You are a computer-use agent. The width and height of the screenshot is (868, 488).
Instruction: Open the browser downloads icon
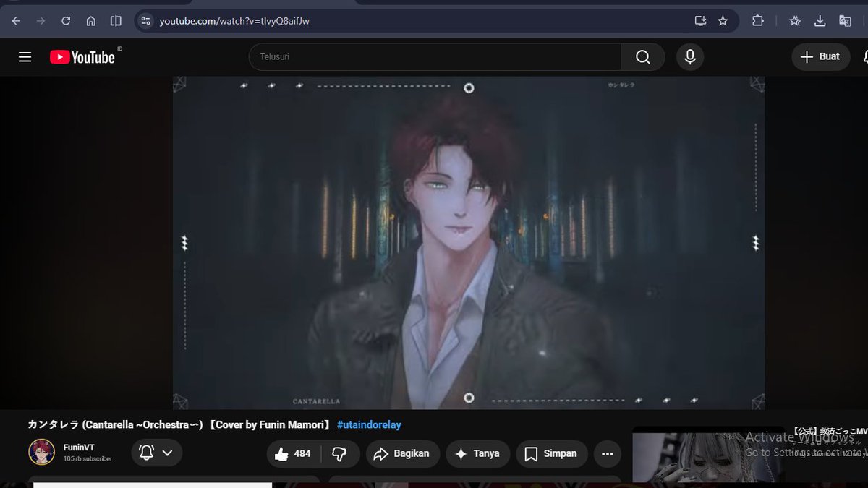820,21
